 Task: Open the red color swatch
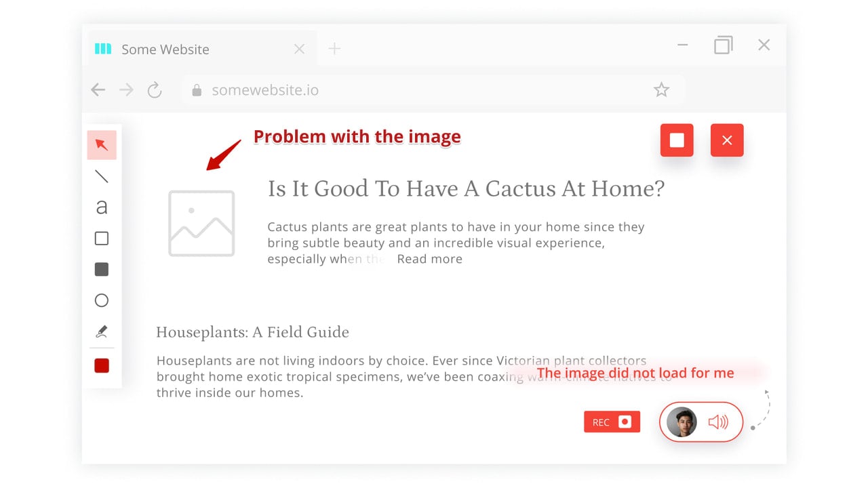click(x=102, y=366)
